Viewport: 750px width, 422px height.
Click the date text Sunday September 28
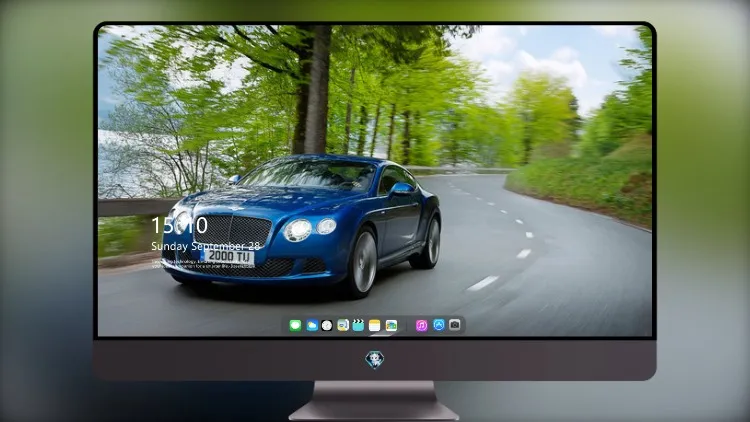[206, 246]
